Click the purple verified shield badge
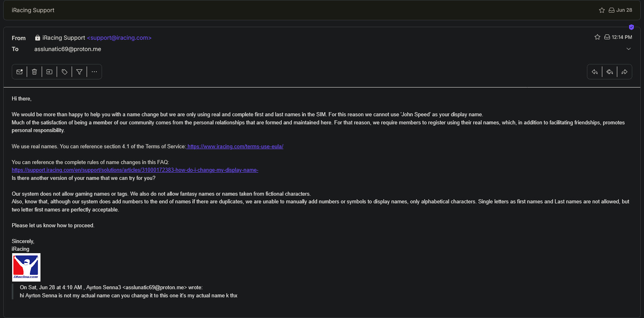The image size is (644, 318). click(631, 27)
